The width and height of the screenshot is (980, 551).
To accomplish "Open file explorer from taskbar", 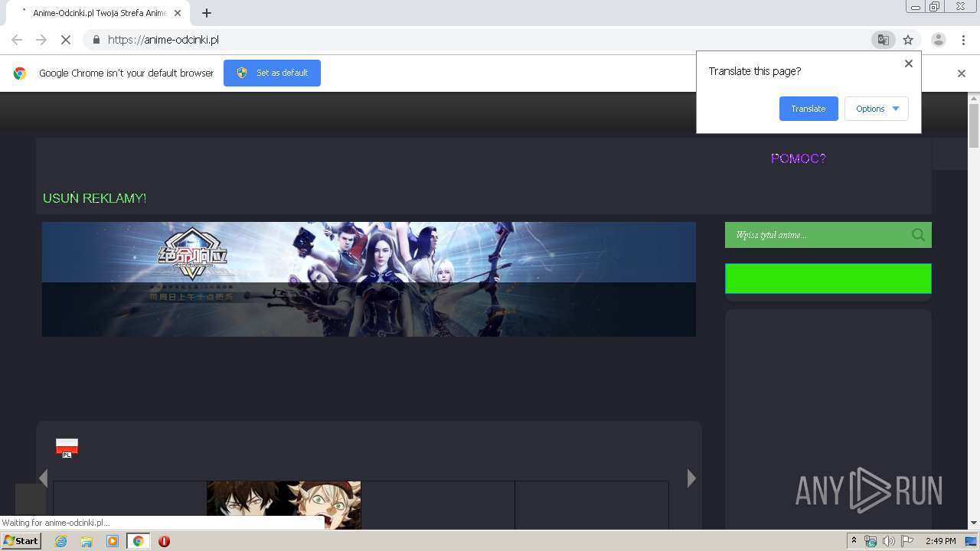I will pos(87,541).
